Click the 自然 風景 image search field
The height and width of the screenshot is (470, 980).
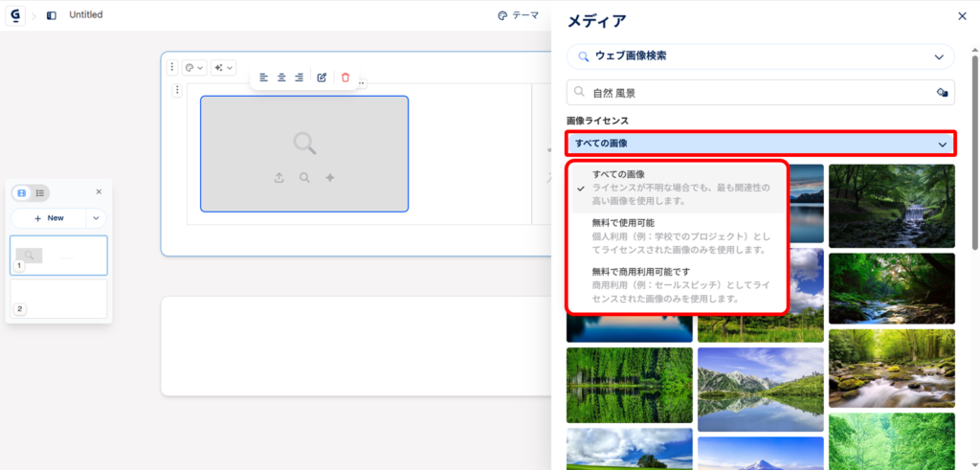click(746, 93)
